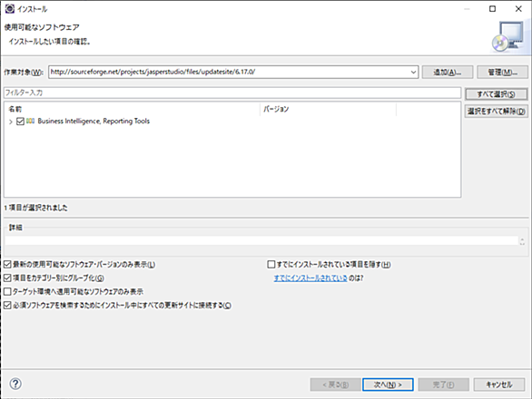This screenshot has width=532, height=399.
Task: Click the 詳細 area scroll stepper
Action: pyautogui.click(x=522, y=241)
